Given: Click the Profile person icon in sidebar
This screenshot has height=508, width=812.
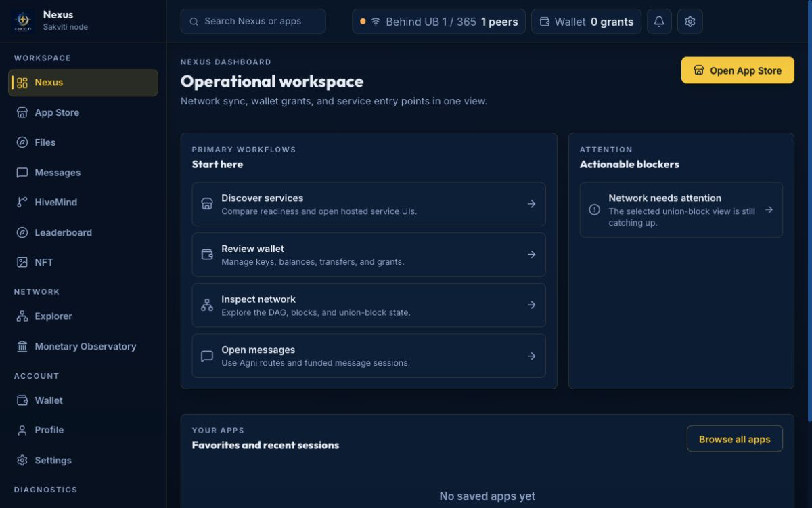Looking at the screenshot, I should [22, 430].
